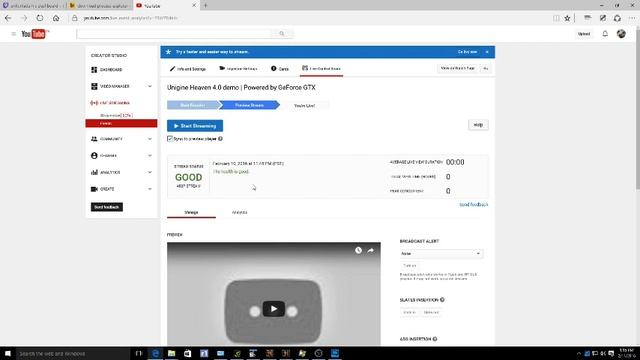Open Create sidebar item

point(107,189)
